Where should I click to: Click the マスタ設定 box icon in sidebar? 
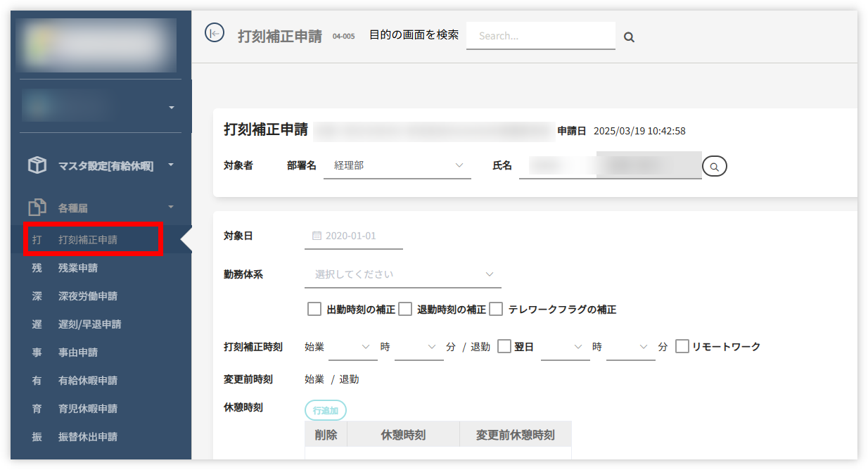(x=37, y=166)
